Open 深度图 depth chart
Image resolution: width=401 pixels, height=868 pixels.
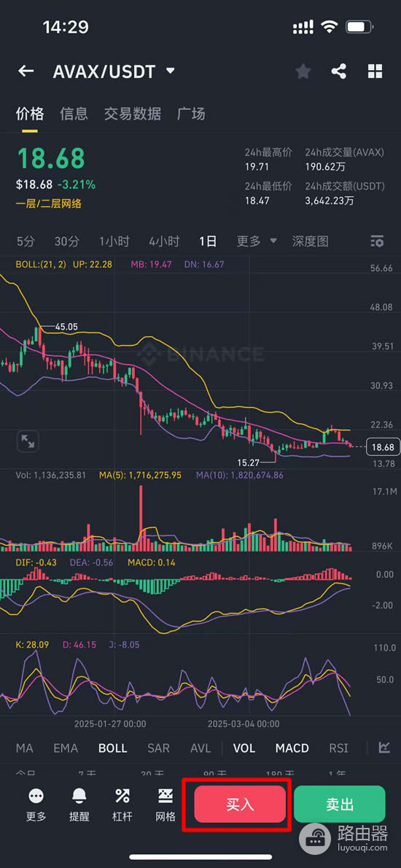pos(311,241)
